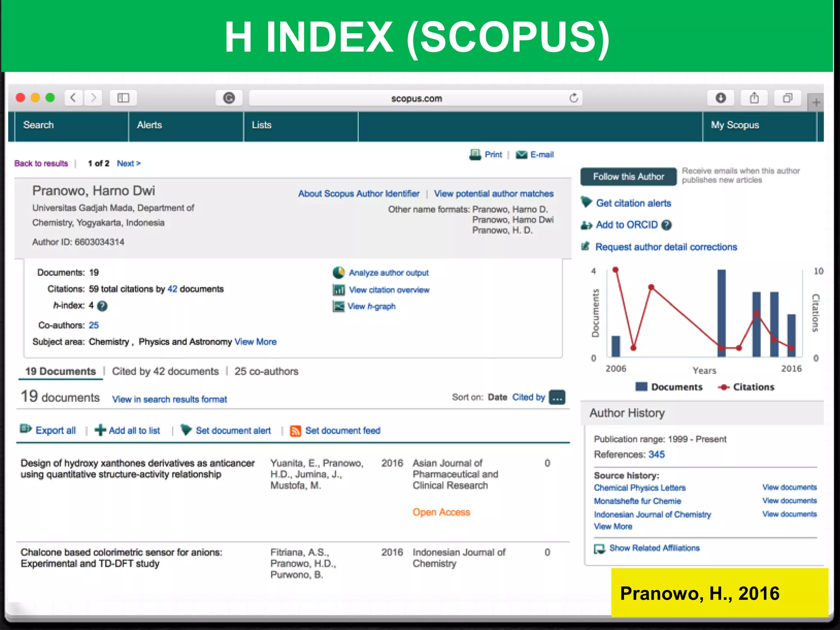Click the peak 2006 citations point

[x=615, y=269]
